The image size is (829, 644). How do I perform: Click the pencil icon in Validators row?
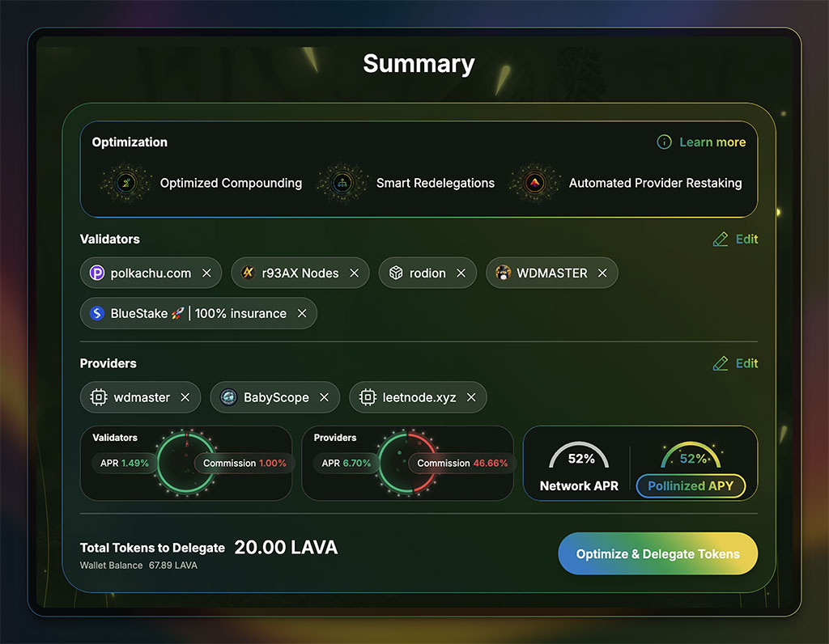tap(720, 239)
